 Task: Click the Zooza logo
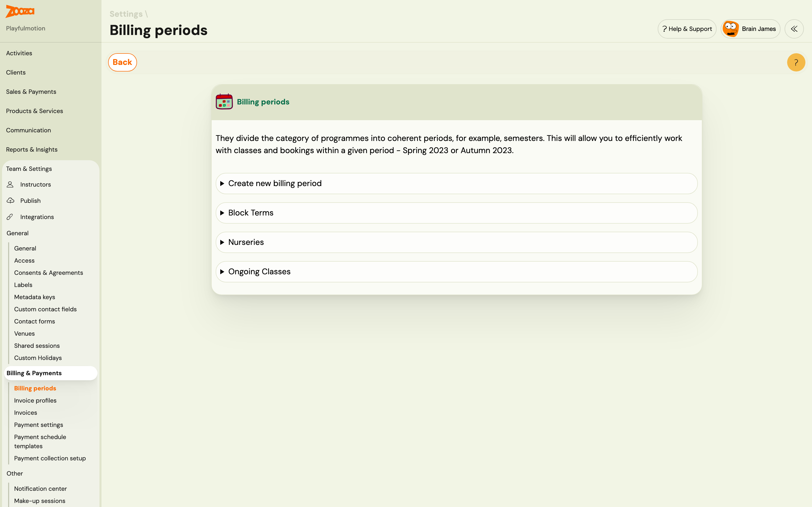point(20,11)
